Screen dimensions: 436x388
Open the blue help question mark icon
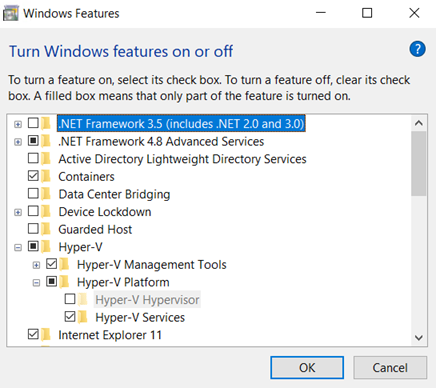pyautogui.click(x=417, y=49)
